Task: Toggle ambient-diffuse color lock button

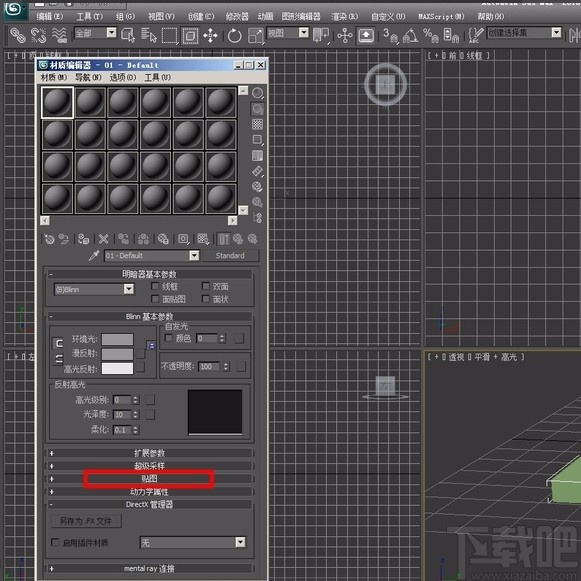Action: (x=59, y=343)
